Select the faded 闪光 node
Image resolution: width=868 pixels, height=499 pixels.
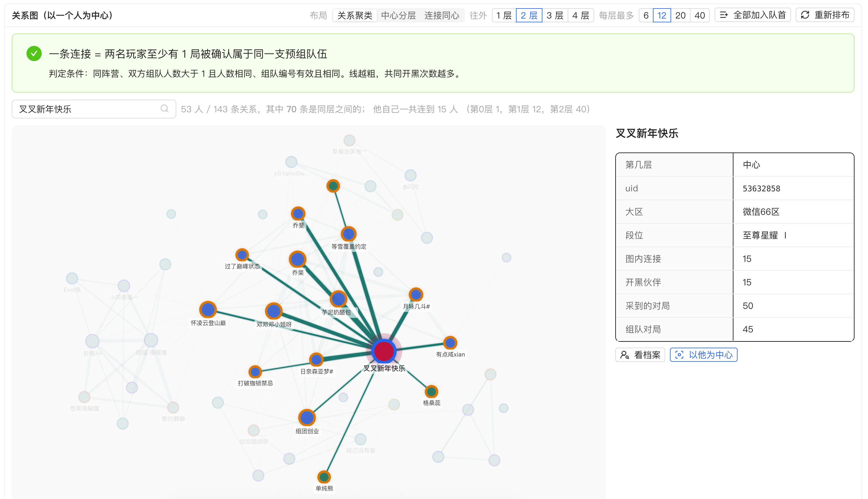coord(410,175)
